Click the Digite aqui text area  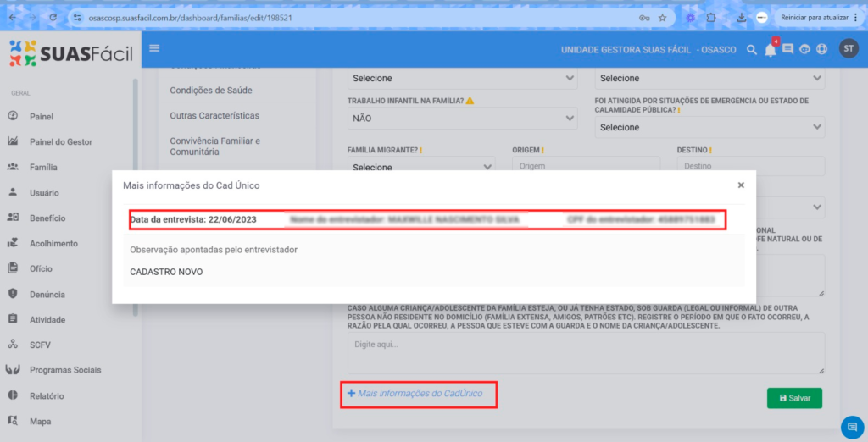tap(587, 353)
